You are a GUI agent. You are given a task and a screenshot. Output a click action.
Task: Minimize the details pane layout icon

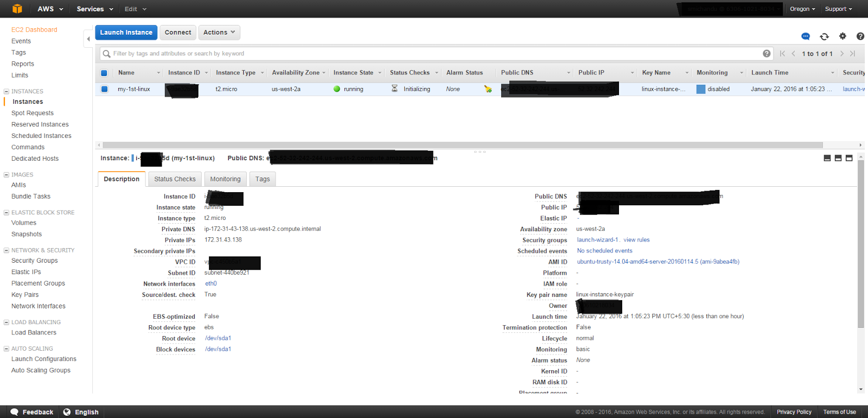[827, 158]
